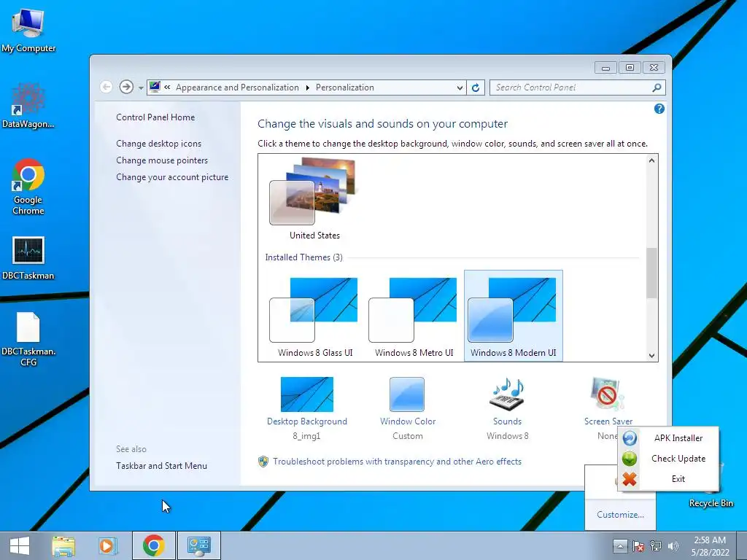Open DBCTaskman desktop icon

pyautogui.click(x=28, y=258)
